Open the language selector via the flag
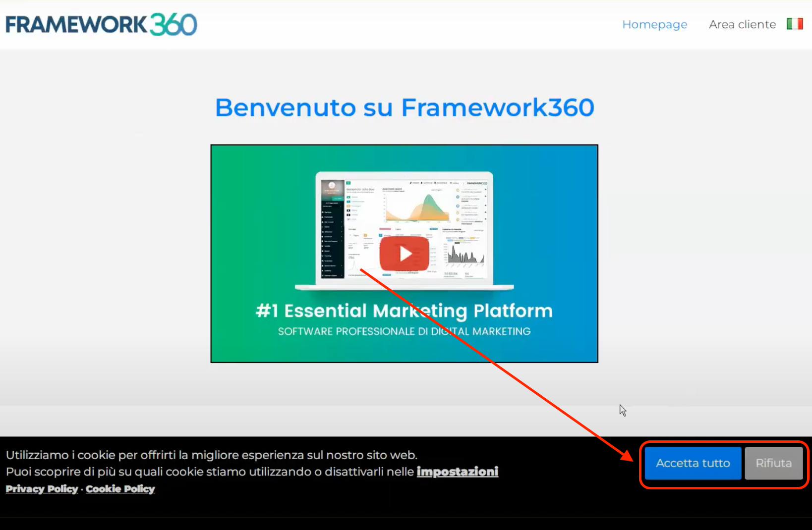This screenshot has height=530, width=812. pos(795,23)
